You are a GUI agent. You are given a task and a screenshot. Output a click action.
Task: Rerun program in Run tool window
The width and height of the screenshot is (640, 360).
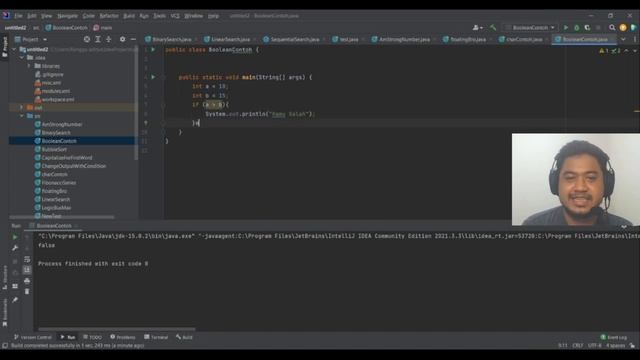coord(15,237)
